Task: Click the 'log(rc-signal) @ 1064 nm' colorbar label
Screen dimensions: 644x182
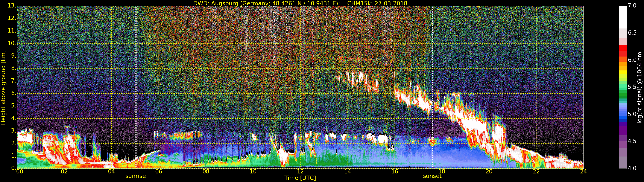Action: (639, 88)
